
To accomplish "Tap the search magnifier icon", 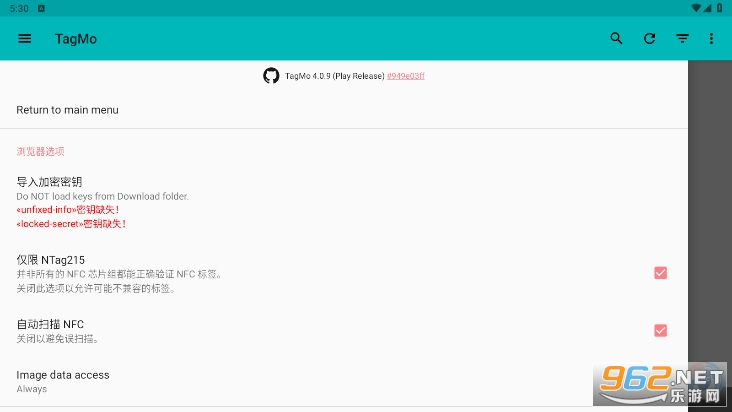I will 616,38.
